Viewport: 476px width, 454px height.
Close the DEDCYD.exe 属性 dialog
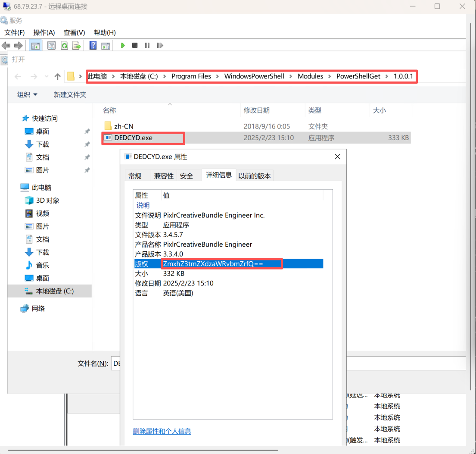coord(338,157)
